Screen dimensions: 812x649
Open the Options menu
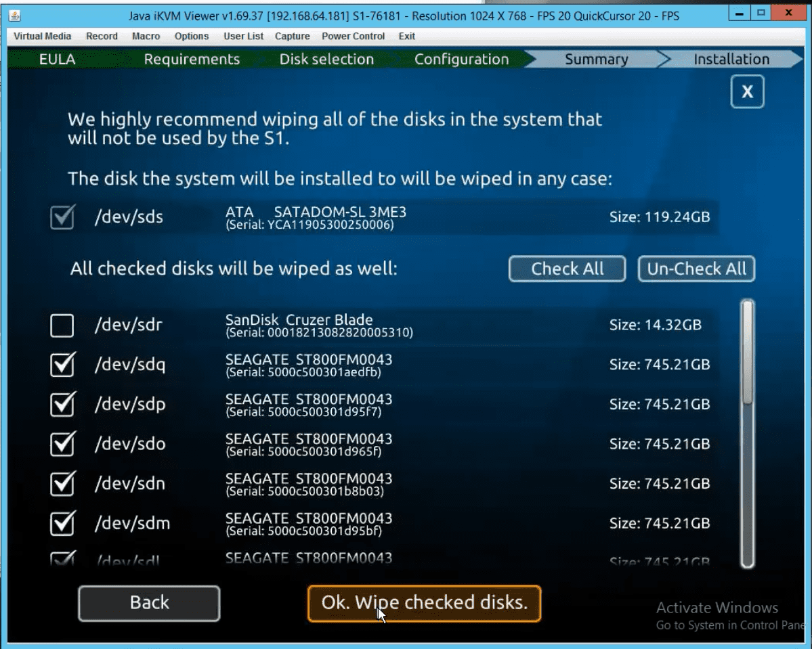192,37
